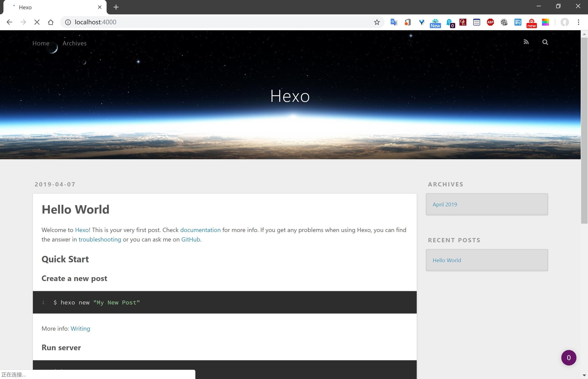Navigate to the Archives menu item
Image resolution: width=588 pixels, height=379 pixels.
(75, 43)
